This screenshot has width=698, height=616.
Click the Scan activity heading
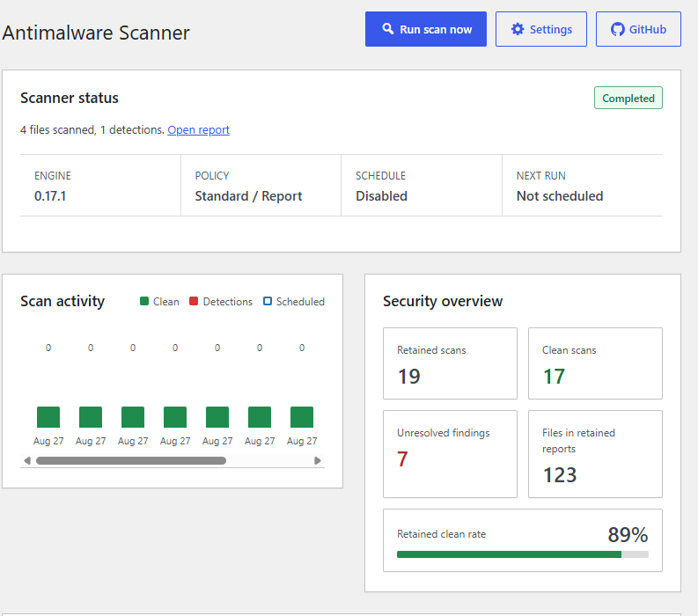(x=62, y=301)
